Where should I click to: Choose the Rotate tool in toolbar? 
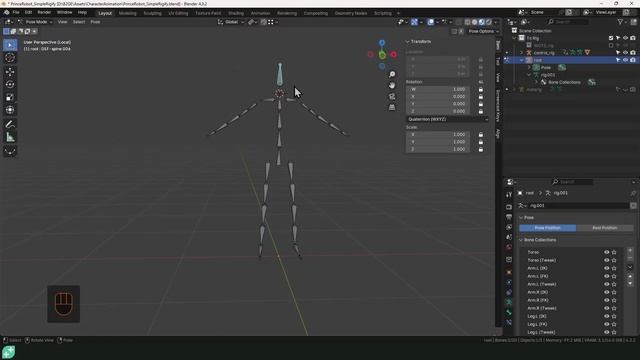[x=10, y=84]
